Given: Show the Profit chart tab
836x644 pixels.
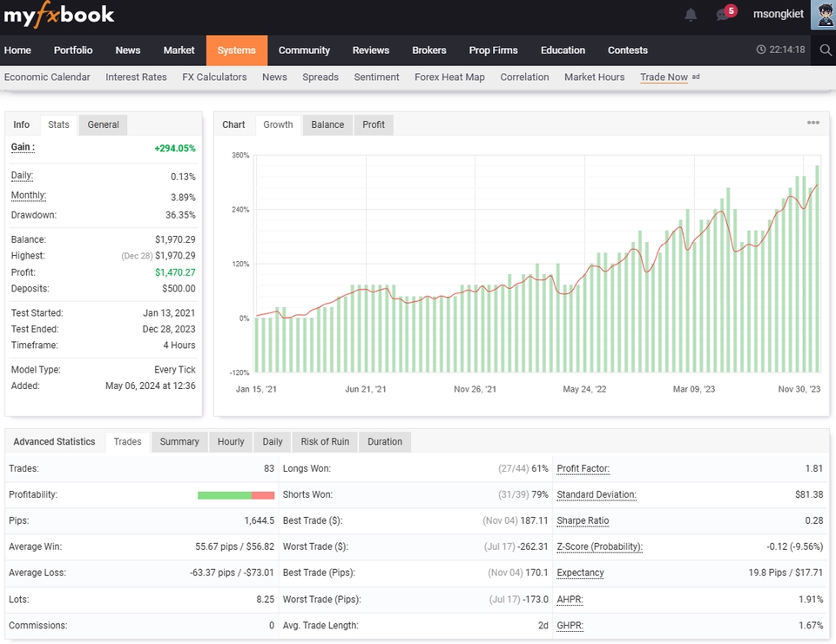Looking at the screenshot, I should pyautogui.click(x=374, y=124).
